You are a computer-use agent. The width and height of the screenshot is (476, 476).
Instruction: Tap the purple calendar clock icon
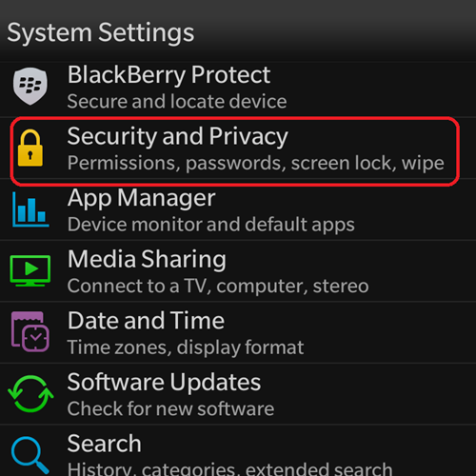click(x=30, y=331)
